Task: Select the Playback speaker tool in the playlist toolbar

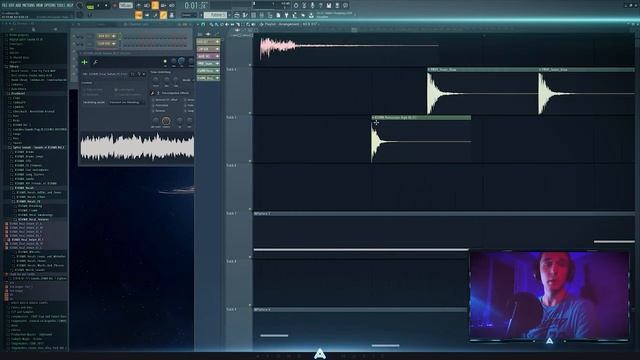Action: pos(253,24)
